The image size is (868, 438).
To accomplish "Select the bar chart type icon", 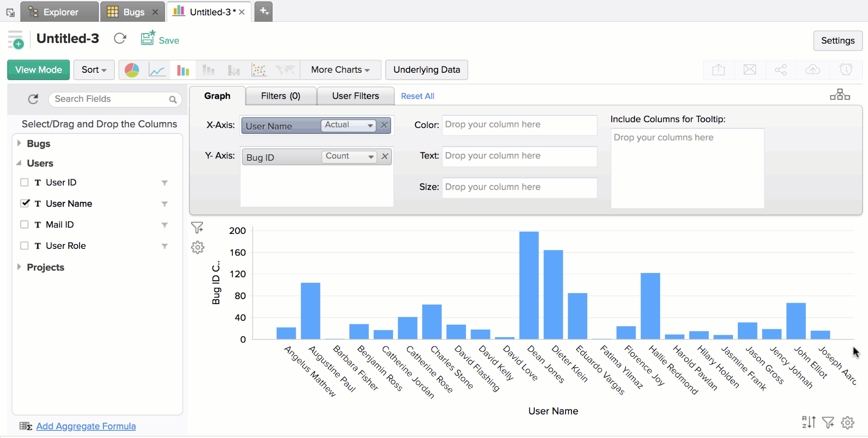I will (x=183, y=70).
